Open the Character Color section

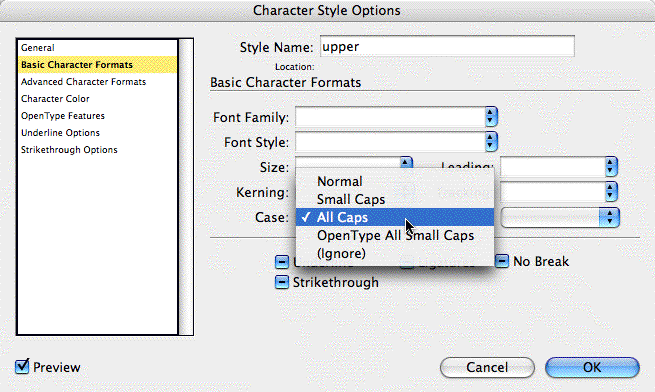tap(55, 99)
